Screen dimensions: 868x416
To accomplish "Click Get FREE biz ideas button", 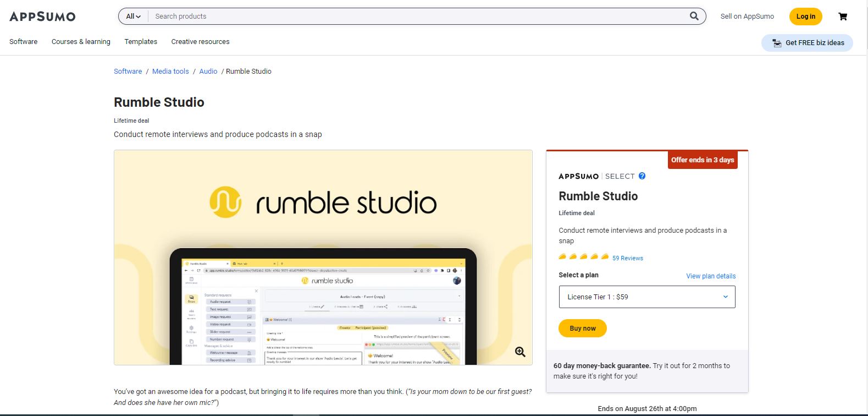I will [x=807, y=43].
